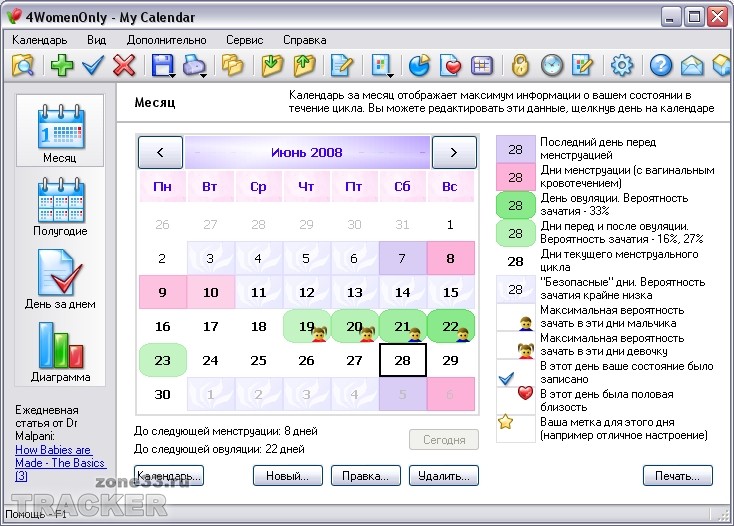Click the page with red heart icon

[450, 65]
